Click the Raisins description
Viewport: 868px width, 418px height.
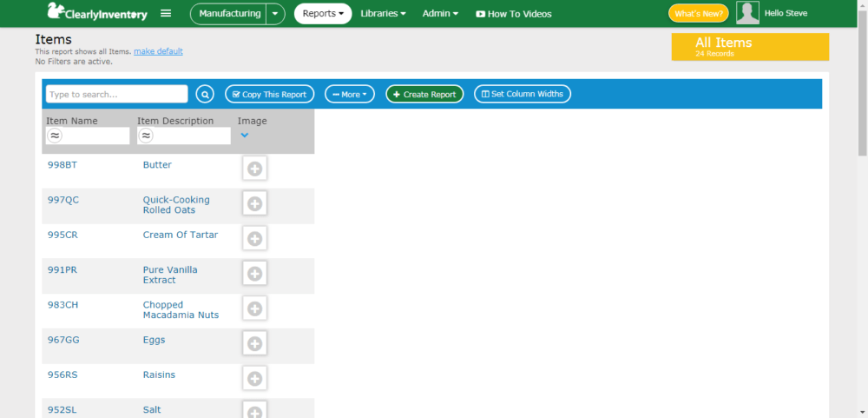(x=159, y=375)
